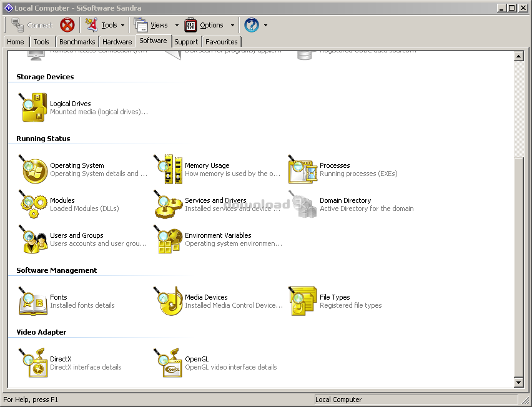This screenshot has height=407, width=532.
Task: Open the Logical Drives module icon
Action: (x=33, y=107)
